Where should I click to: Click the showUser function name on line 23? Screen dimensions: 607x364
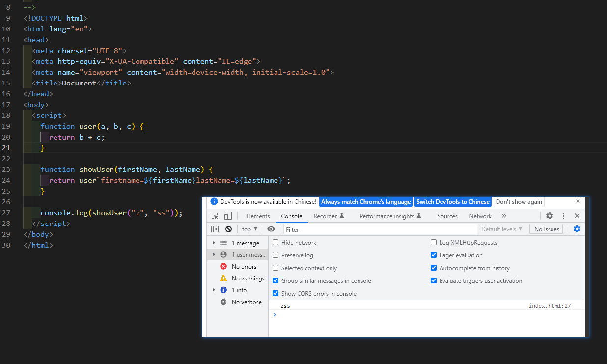click(96, 169)
